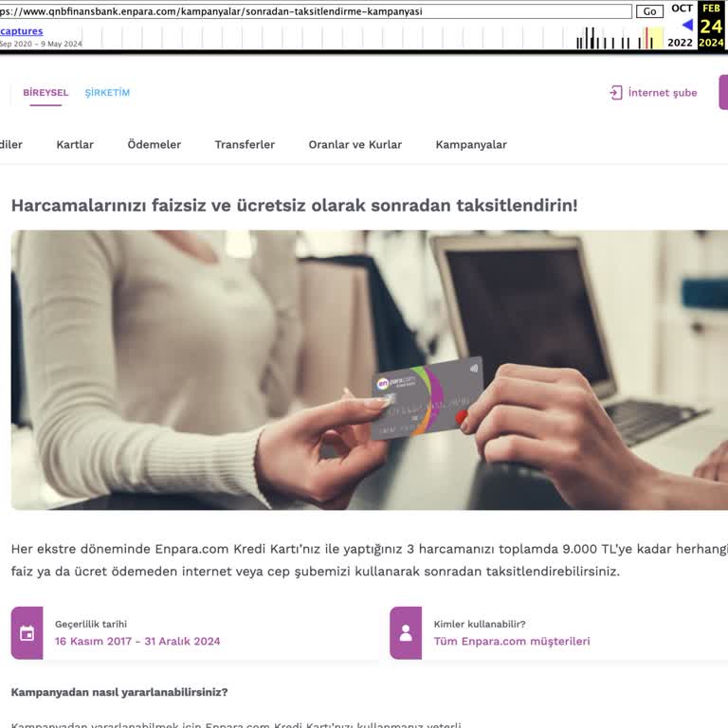Click the Wayback URL input field
This screenshot has height=728, width=728.
point(316,11)
